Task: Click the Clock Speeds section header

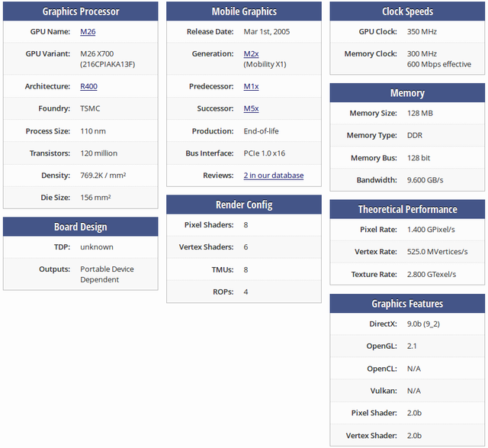Action: (407, 11)
